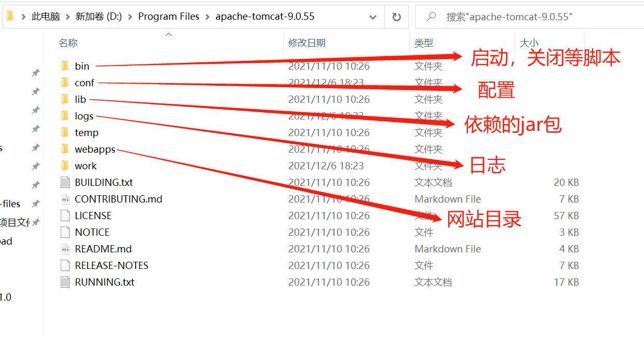Select the file name RUNNING.txt

click(x=104, y=282)
